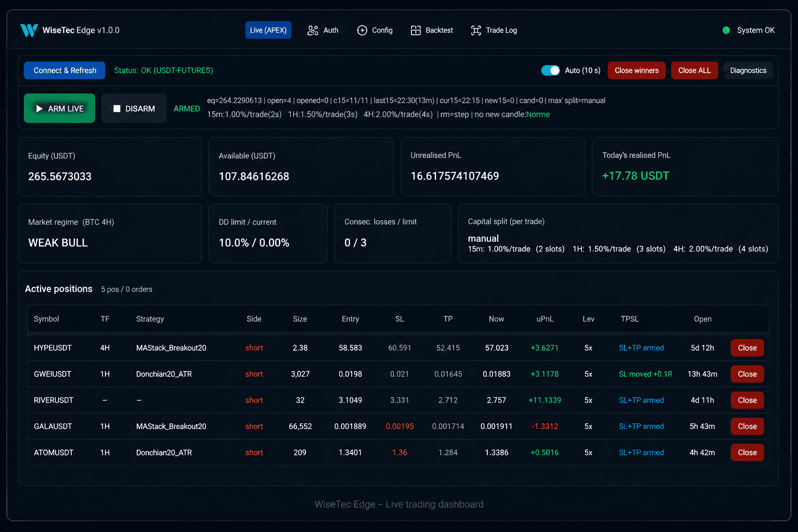This screenshot has height=532, width=798.
Task: Click the DISARM button
Action: tap(134, 108)
